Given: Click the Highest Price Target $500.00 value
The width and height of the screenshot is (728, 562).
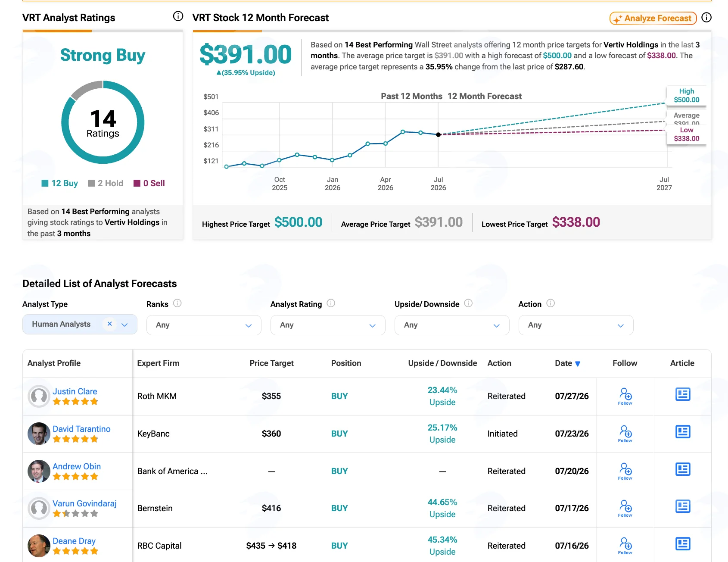Looking at the screenshot, I should click(x=299, y=222).
